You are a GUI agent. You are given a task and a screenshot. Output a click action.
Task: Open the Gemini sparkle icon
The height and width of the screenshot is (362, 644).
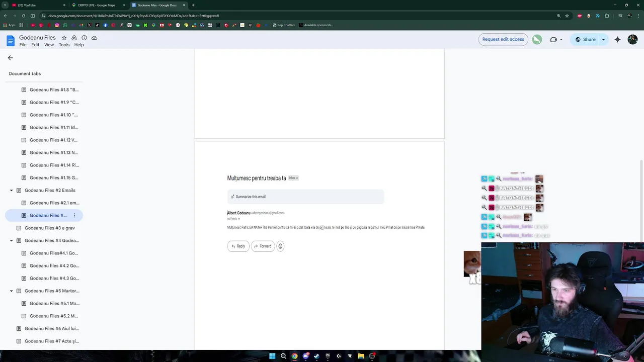[617, 40]
